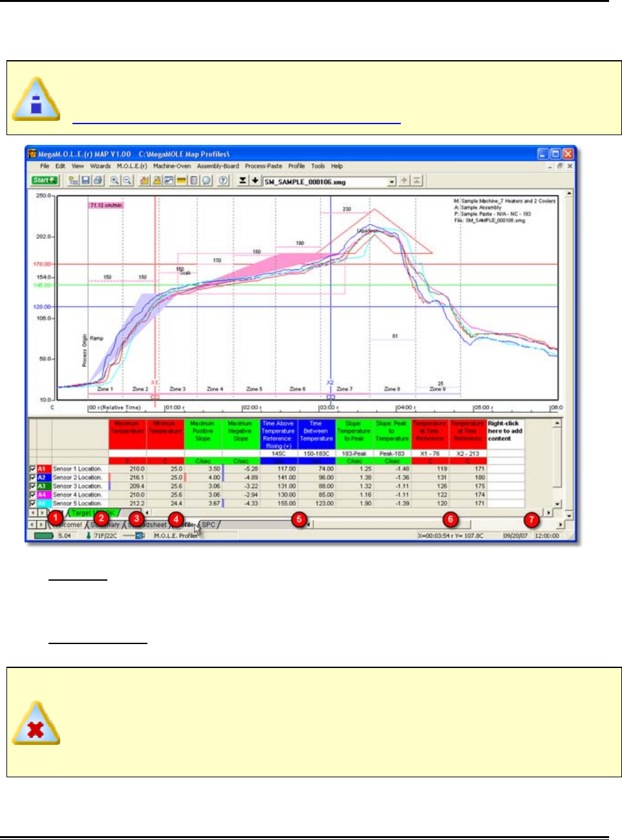
Task: Click the green Start button
Action: coord(45,180)
